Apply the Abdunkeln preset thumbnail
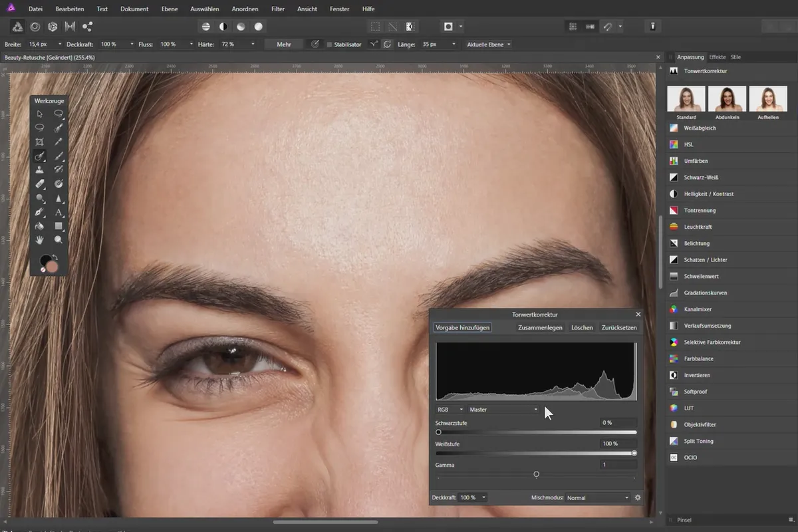The width and height of the screenshot is (798, 532). click(x=727, y=98)
